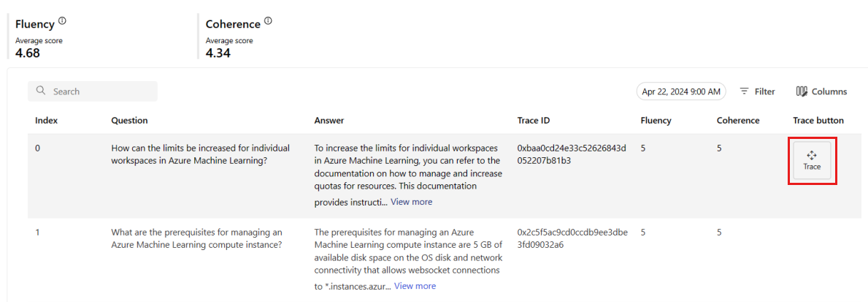The width and height of the screenshot is (868, 302).
Task: Expand View more in the second answer
Action: 415,286
